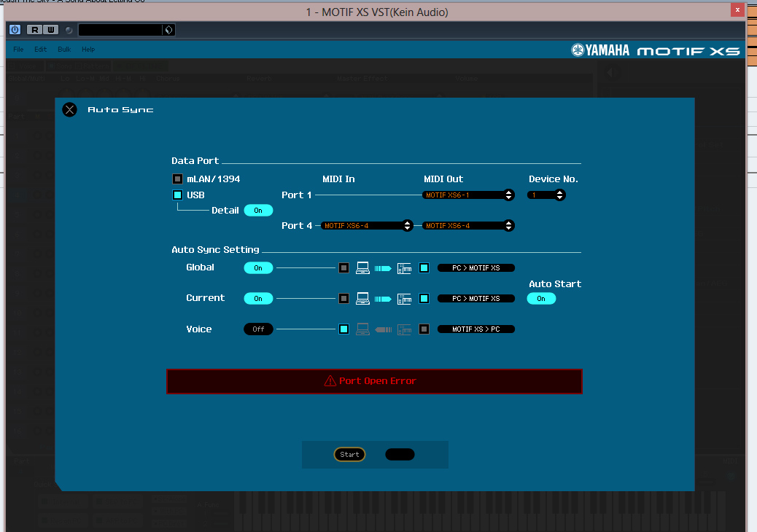Click the laptop icon in Global row
Viewport: 757px width, 532px height.
pos(362,267)
